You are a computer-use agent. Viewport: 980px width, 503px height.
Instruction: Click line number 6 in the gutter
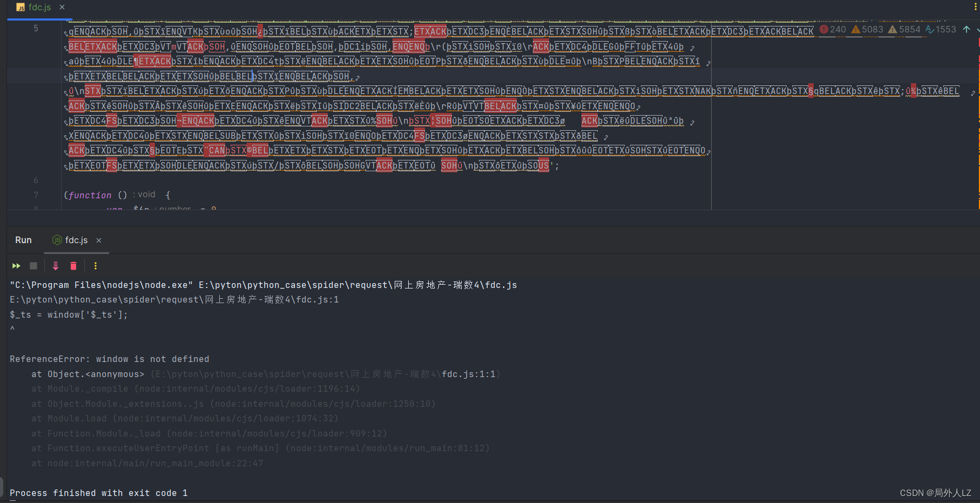coord(36,180)
